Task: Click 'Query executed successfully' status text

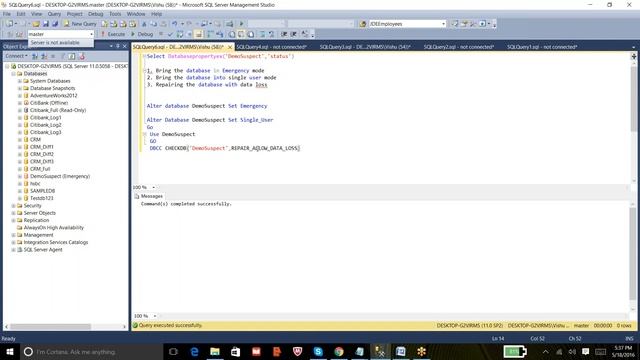Action: point(171,325)
